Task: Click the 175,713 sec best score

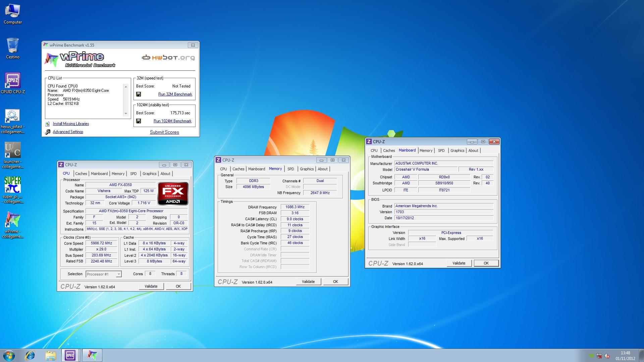Action: click(180, 113)
